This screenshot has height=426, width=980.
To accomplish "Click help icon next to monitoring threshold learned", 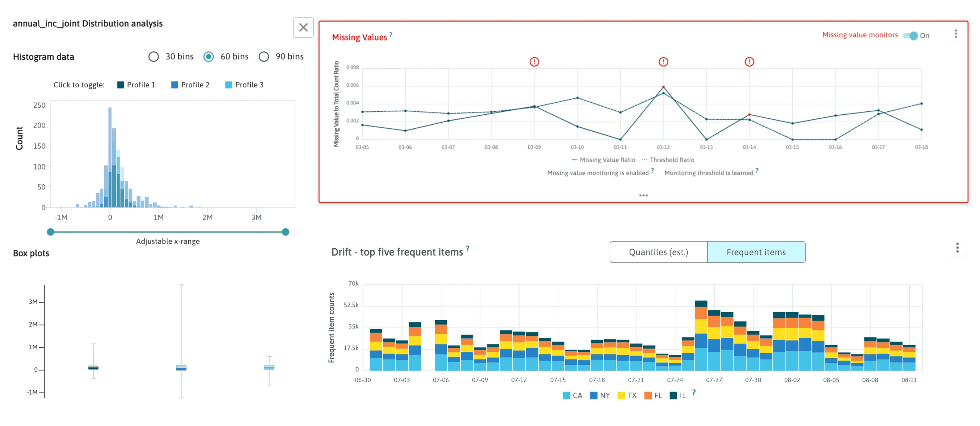I will (757, 171).
